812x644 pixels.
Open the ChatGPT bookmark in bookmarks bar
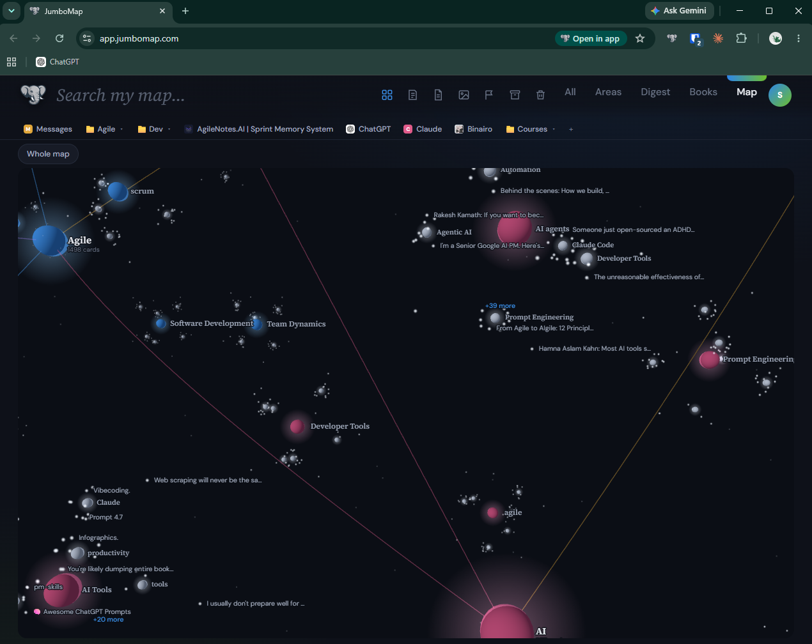58,62
